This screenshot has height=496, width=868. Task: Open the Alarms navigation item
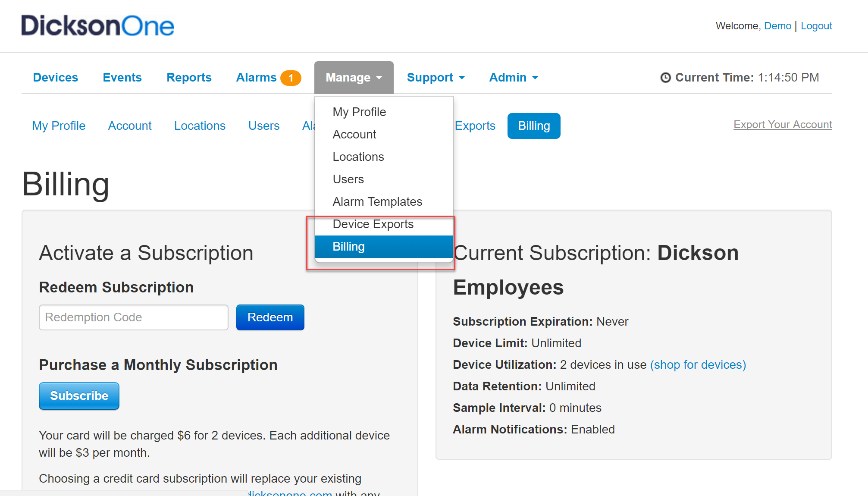coord(256,78)
